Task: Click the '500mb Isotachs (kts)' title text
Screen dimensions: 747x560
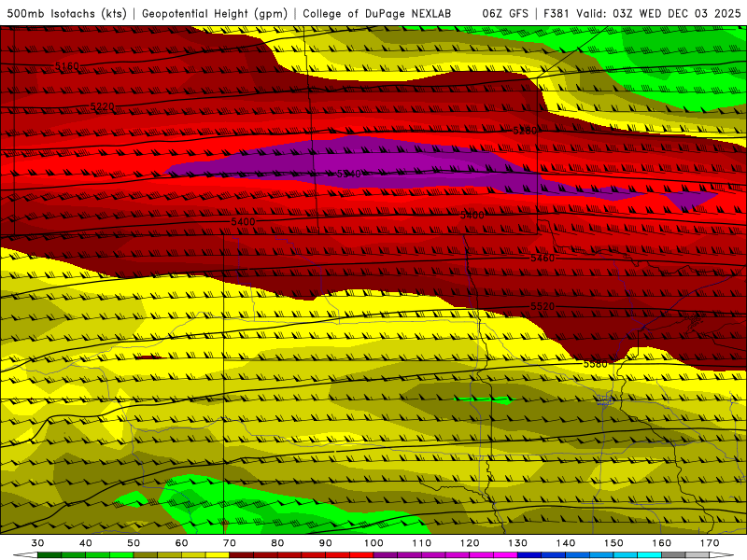Action: coord(66,14)
